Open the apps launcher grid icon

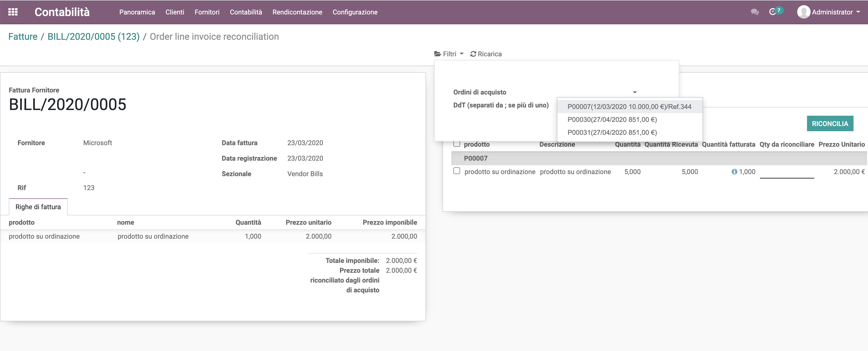(13, 12)
